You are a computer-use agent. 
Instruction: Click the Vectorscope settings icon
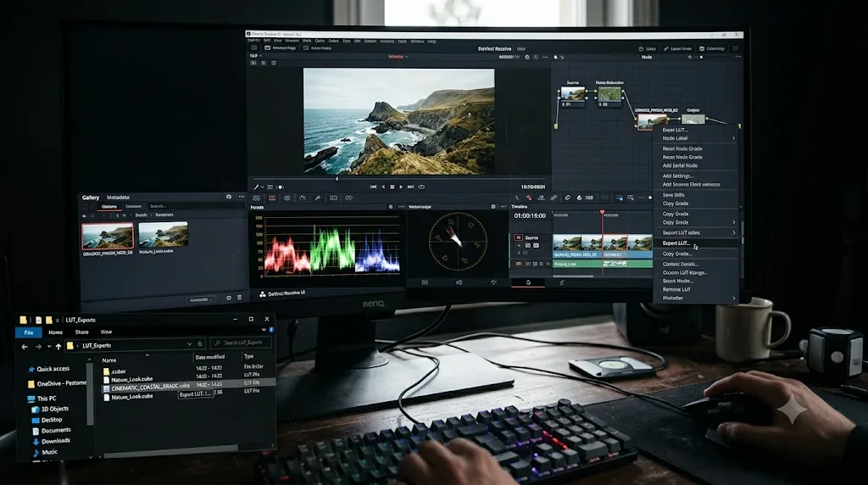point(492,207)
